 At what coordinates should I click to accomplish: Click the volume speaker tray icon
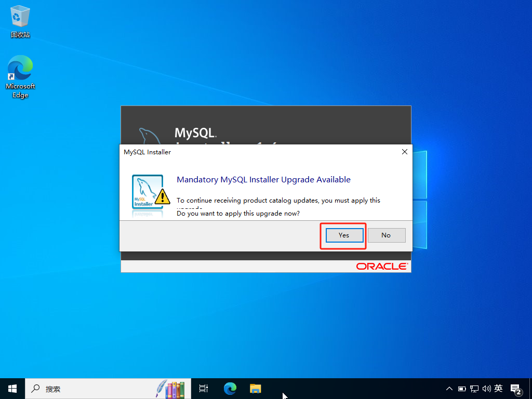486,389
